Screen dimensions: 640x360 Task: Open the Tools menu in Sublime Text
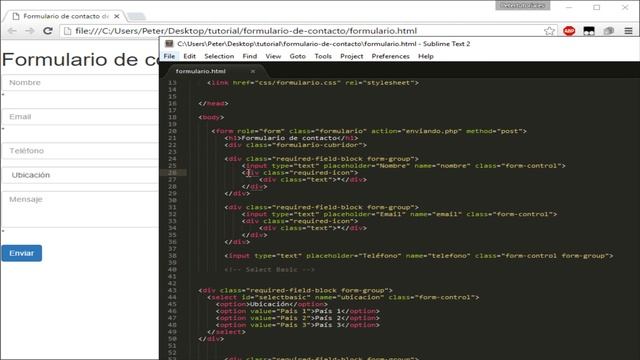(x=323, y=56)
